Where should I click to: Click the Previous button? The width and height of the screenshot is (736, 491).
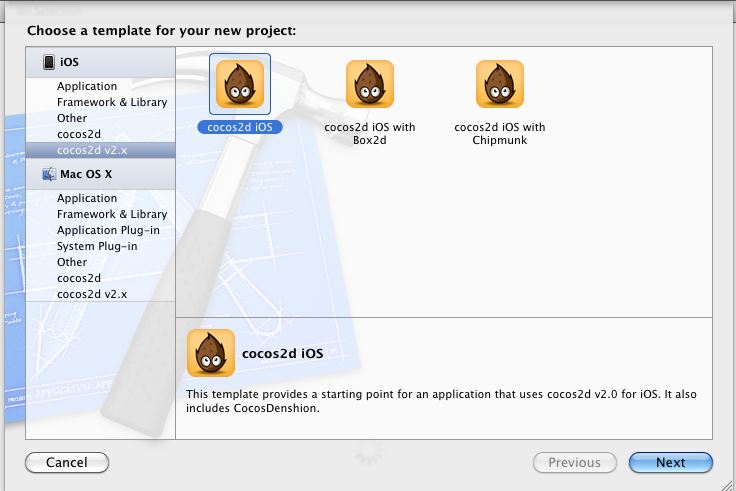pos(575,462)
